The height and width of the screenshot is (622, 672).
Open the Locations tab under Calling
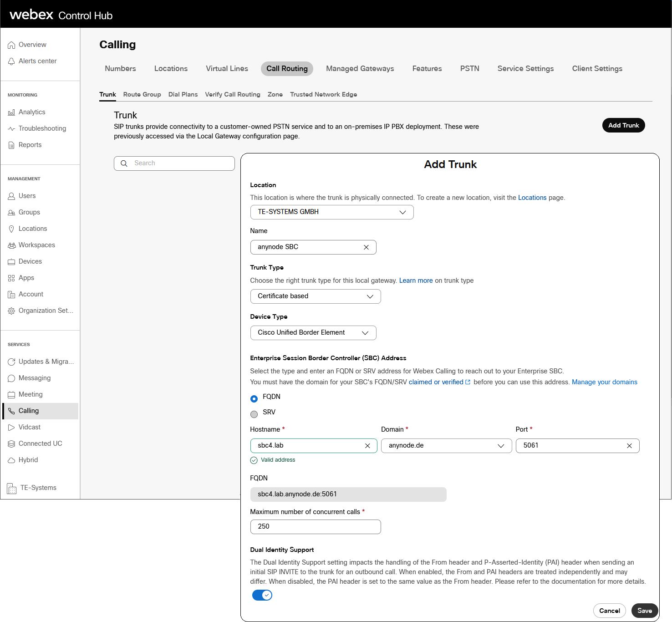click(171, 69)
